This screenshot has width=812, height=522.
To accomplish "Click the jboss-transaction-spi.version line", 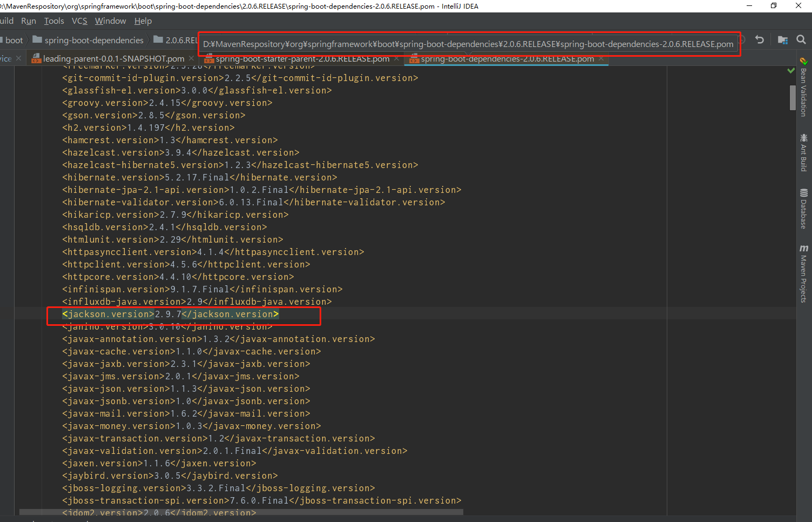I will 262,500.
